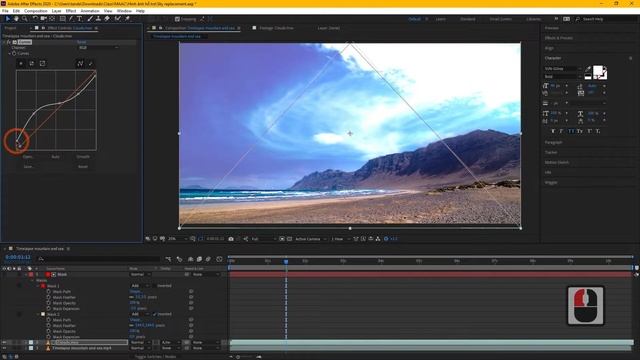Toggle Inverted checkbox for Mask 2

[x=155, y=314]
